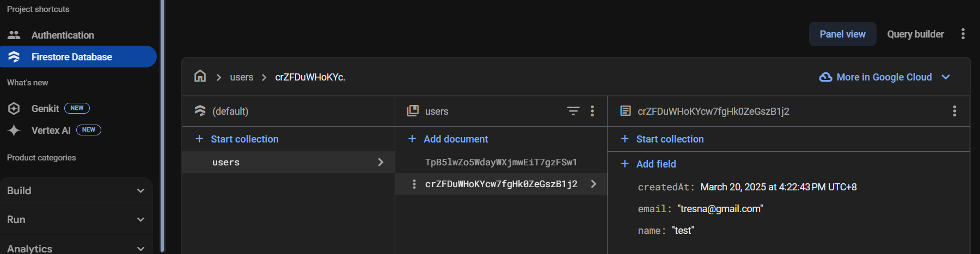
Task: Open the More in Google Cloud dropdown
Action: coord(884,77)
